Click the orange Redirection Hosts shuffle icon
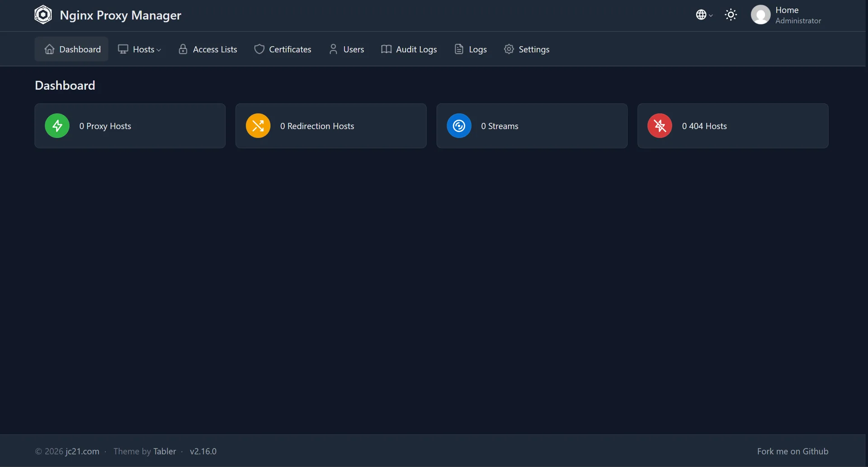Image resolution: width=868 pixels, height=467 pixels. pos(258,126)
